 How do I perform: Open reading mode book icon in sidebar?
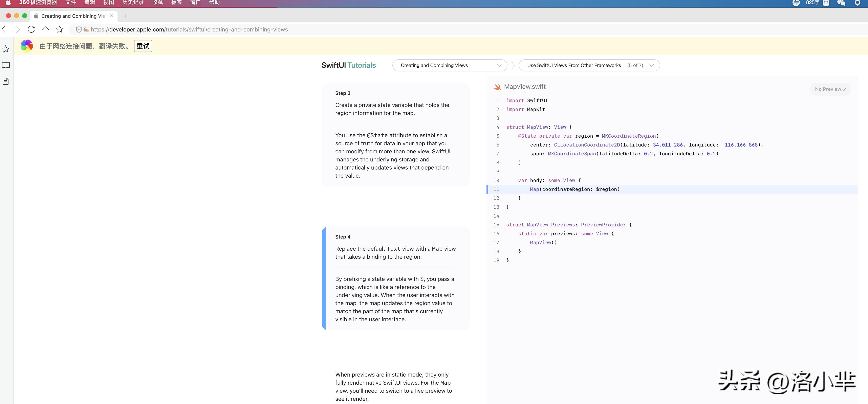(x=6, y=65)
